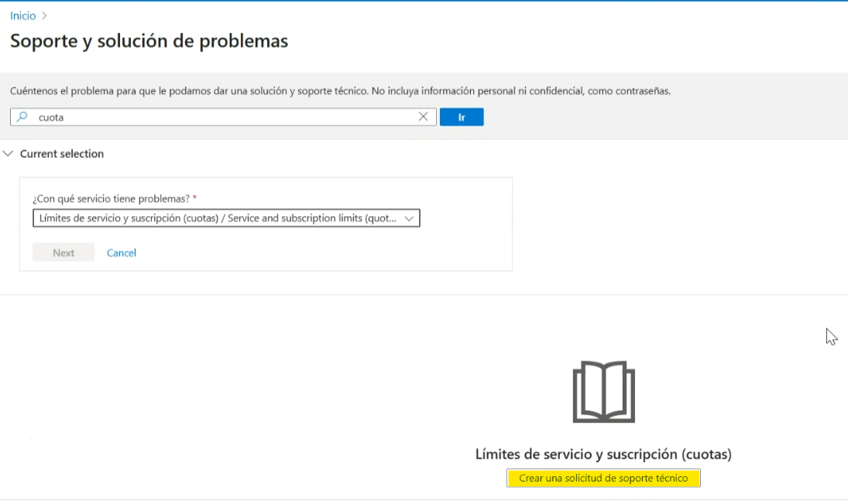Click the Cancel link
This screenshot has width=848, height=504.
[x=121, y=252]
